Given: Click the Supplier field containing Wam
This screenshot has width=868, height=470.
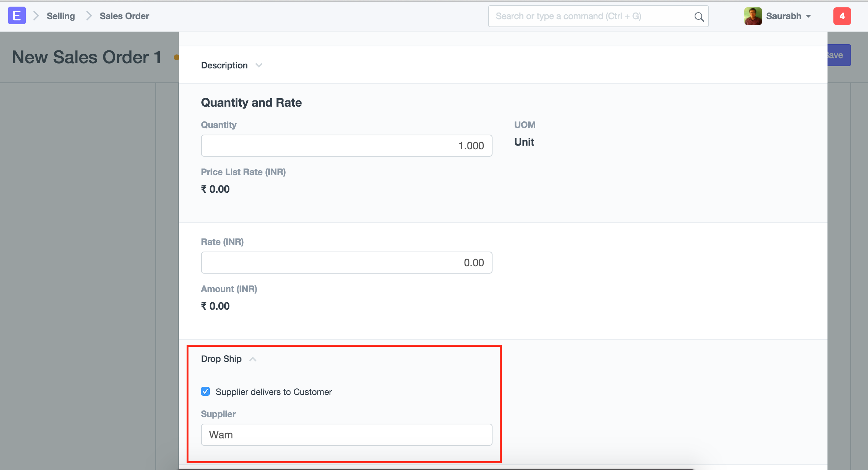Looking at the screenshot, I should point(346,435).
